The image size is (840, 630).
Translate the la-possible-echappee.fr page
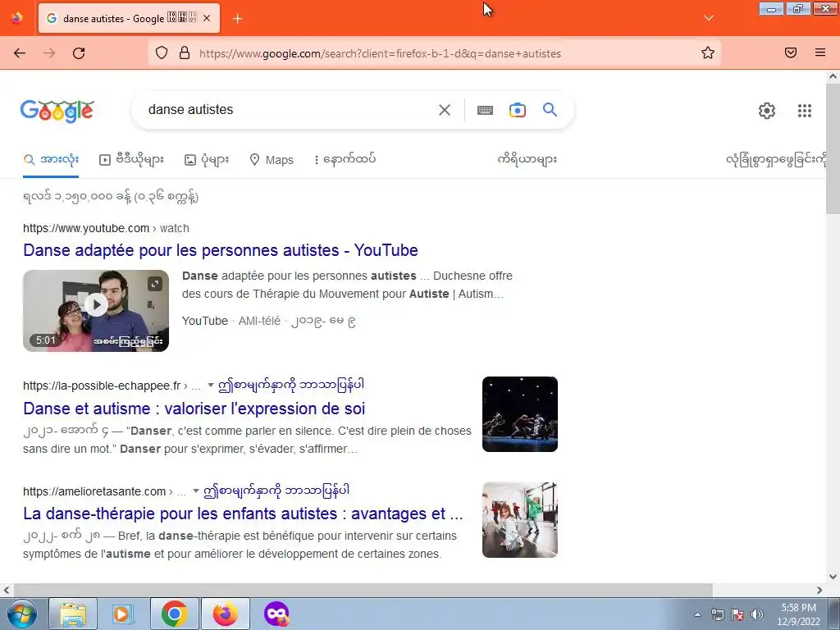[x=291, y=385]
